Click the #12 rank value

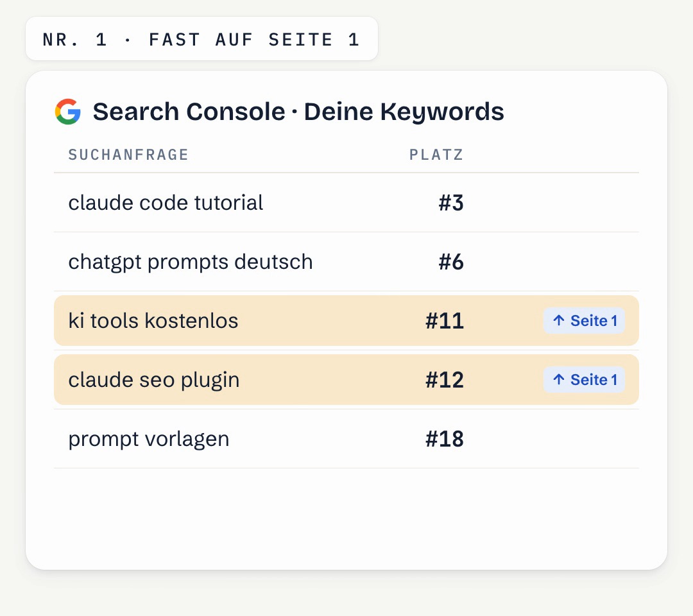445,380
